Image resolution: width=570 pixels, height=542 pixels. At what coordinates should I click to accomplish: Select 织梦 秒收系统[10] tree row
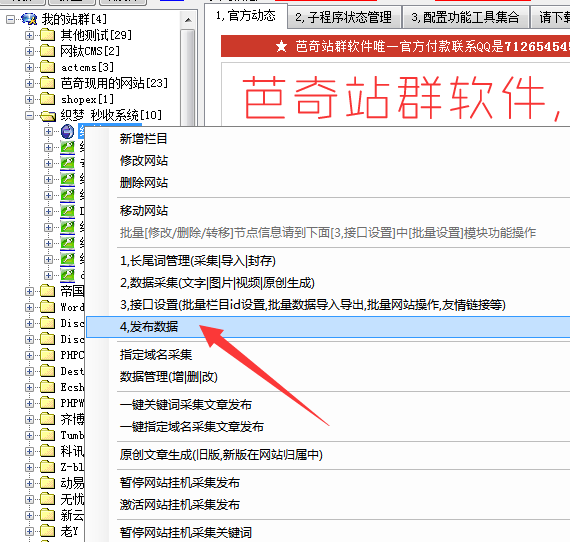point(111,115)
